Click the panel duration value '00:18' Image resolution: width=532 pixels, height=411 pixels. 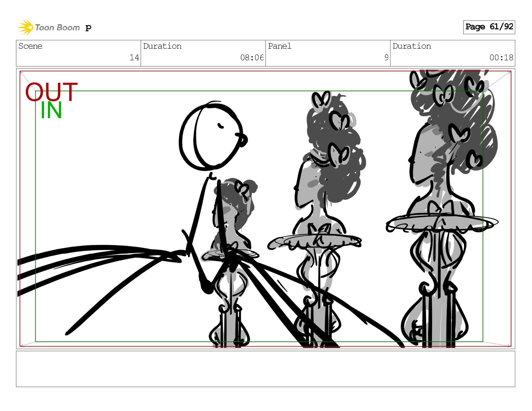coord(501,58)
